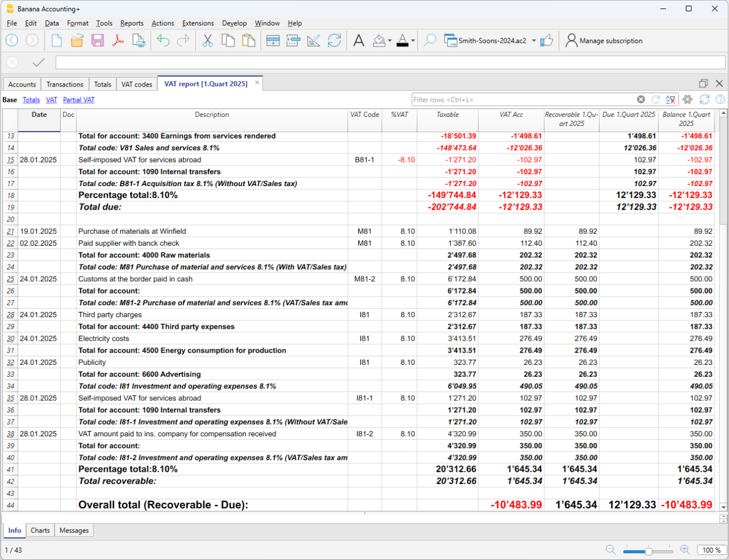Redo the last undone action
Viewport: 729px width, 560px height.
tap(183, 40)
